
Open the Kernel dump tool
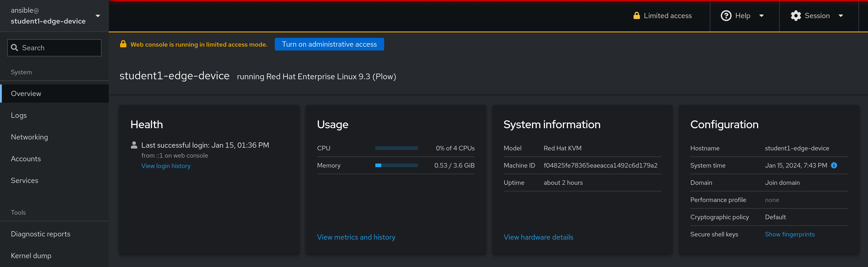coord(55,255)
